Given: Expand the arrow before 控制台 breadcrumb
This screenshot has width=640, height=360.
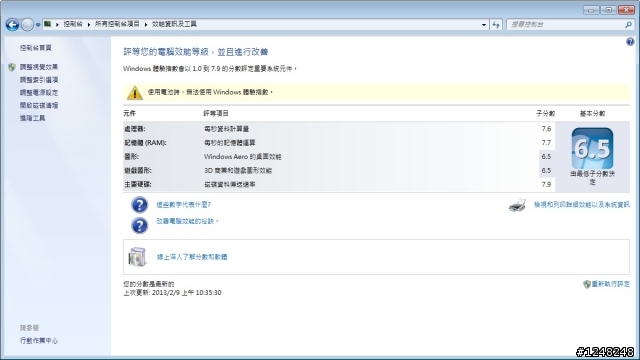Looking at the screenshot, I should (58, 24).
